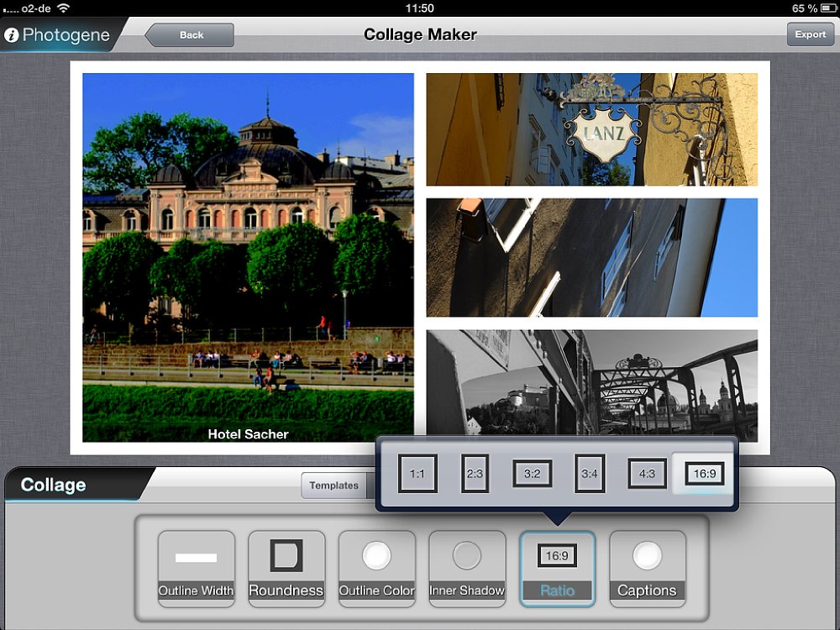Screen dimensions: 840x630
Task: Open the Outline Color picker
Action: tap(376, 569)
